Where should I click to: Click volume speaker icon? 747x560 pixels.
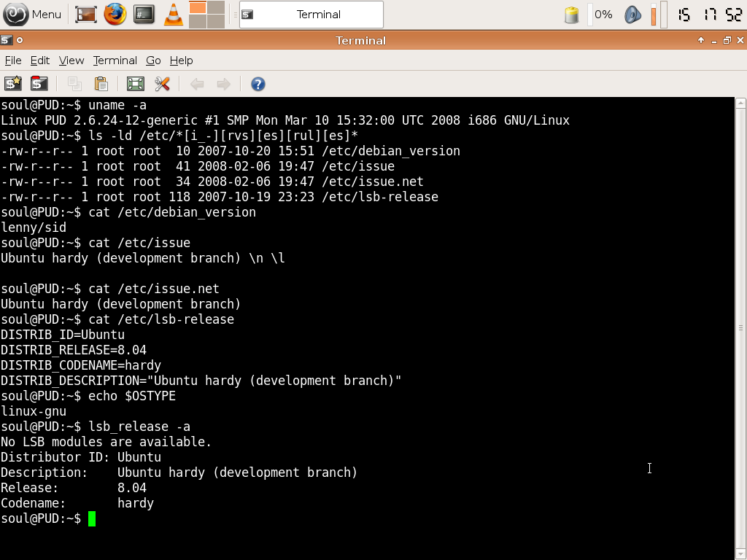632,15
